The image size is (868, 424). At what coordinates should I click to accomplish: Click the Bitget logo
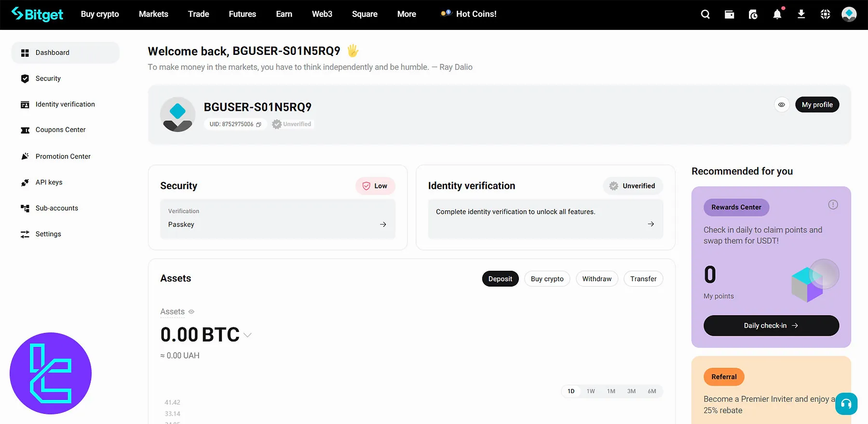tap(37, 14)
